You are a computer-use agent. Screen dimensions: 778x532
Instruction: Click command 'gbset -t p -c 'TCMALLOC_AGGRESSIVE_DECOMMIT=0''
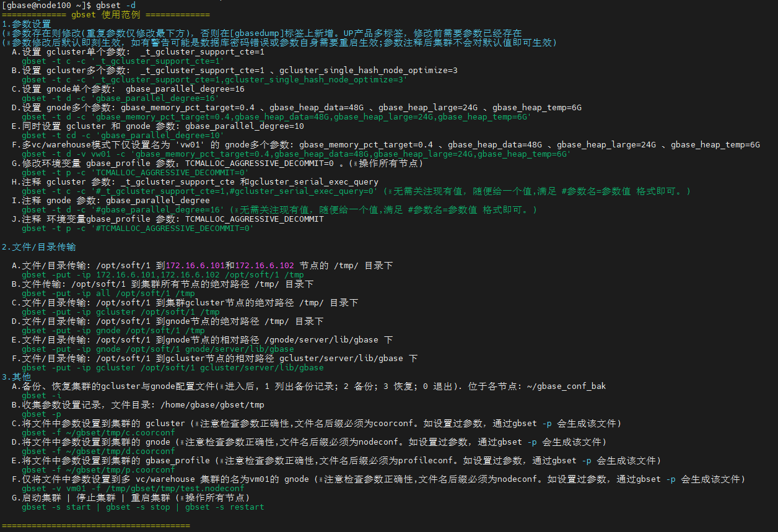pos(136,172)
